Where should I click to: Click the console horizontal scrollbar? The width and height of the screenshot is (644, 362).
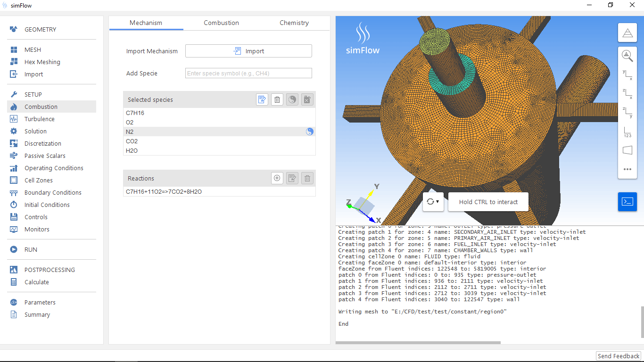click(x=418, y=343)
